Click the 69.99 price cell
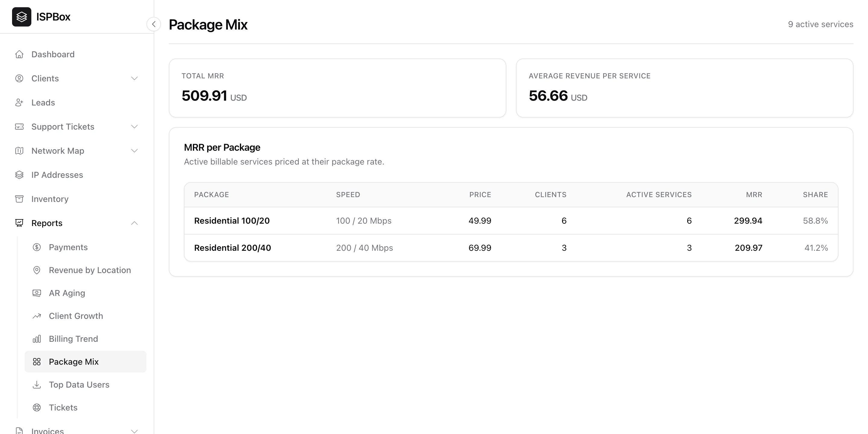Viewport: 868px width, 434px height. (480, 248)
